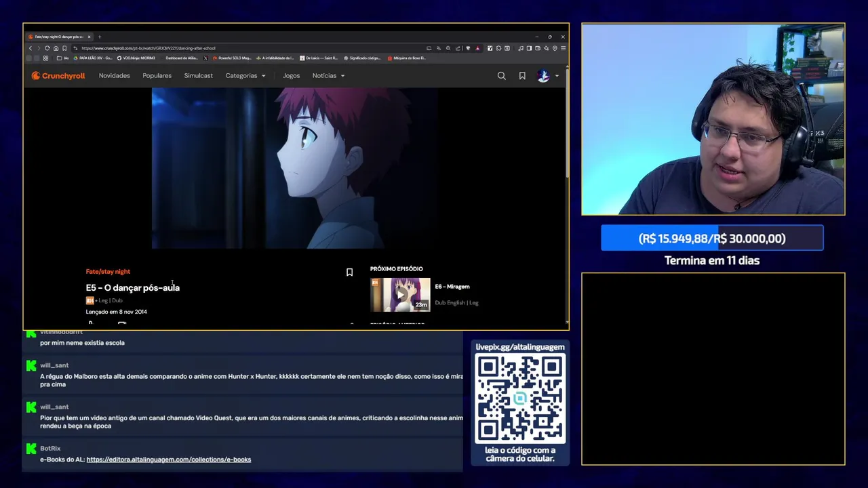Open the translate page icon
Image resolution: width=868 pixels, height=488 pixels.
click(439, 48)
